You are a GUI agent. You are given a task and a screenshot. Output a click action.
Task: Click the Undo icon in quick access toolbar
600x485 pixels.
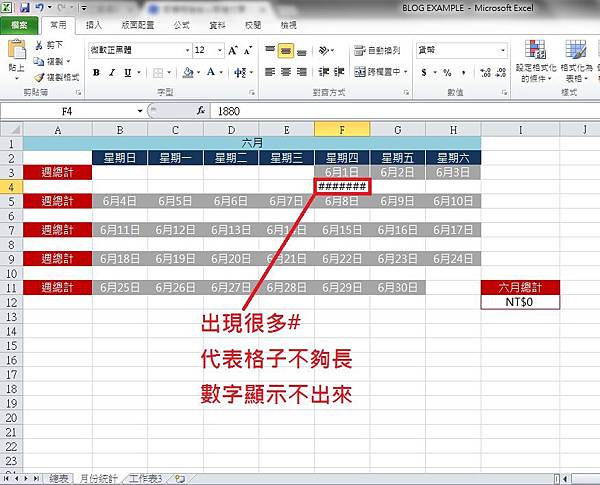click(x=39, y=7)
